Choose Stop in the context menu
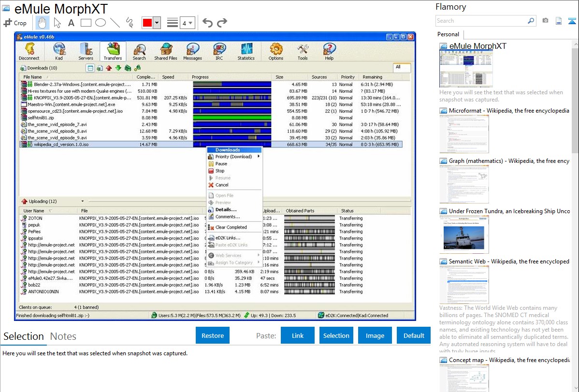The height and width of the screenshot is (392, 579). coord(234,171)
